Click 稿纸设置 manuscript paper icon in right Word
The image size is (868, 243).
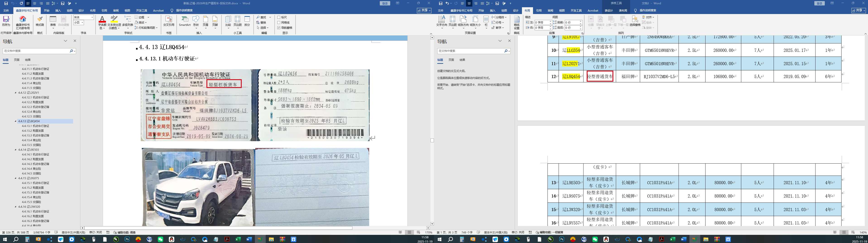pyautogui.click(x=516, y=23)
